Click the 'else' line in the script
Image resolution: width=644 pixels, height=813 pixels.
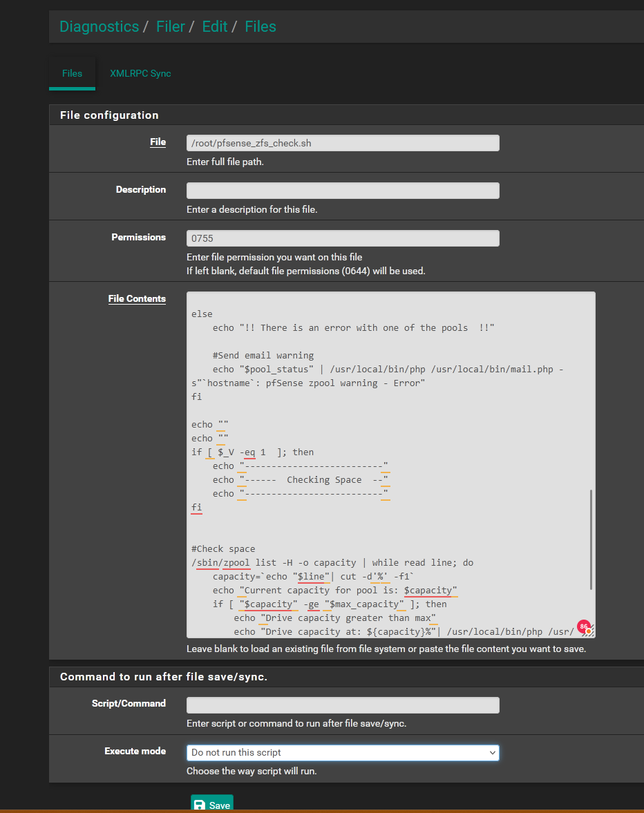pyautogui.click(x=202, y=314)
